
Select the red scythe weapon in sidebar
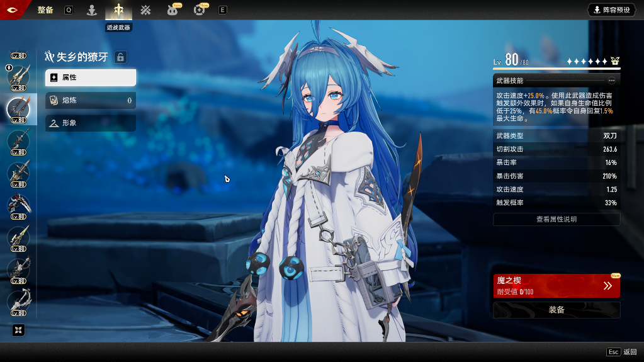[19, 205]
